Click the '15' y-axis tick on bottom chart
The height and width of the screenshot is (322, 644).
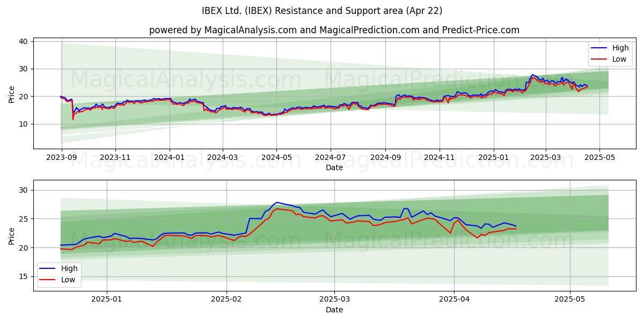click(25, 277)
